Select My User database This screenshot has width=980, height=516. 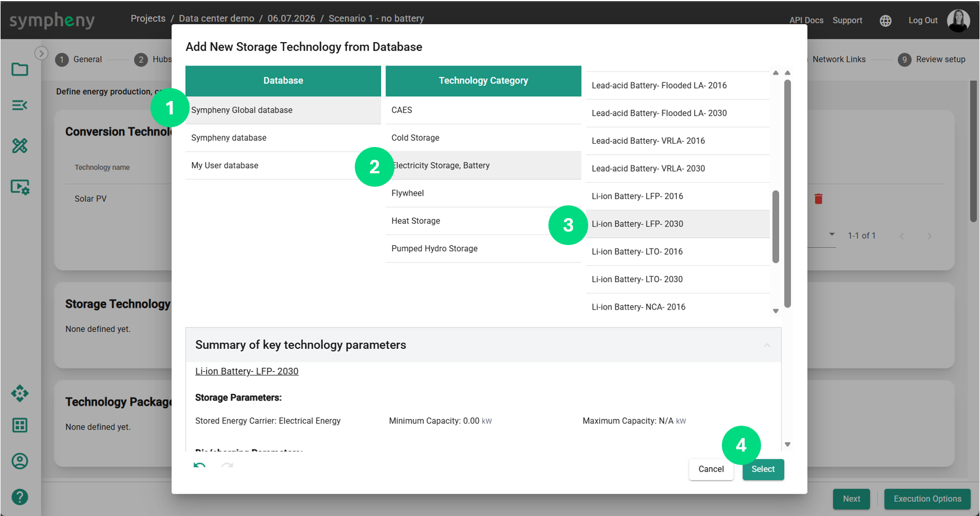point(283,165)
